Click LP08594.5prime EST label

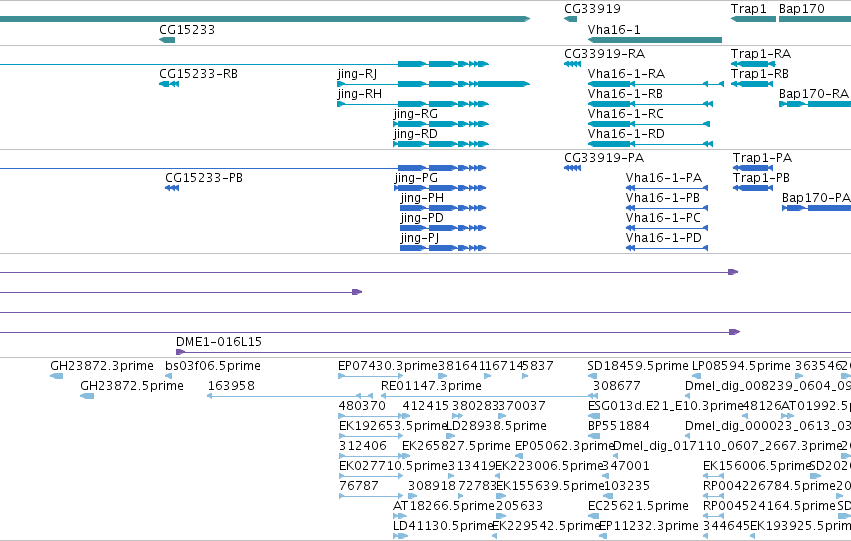741,366
